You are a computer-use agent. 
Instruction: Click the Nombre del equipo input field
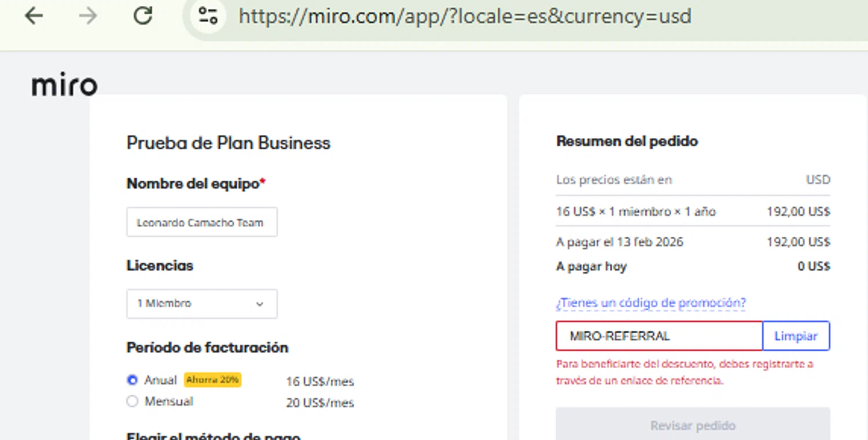(202, 222)
